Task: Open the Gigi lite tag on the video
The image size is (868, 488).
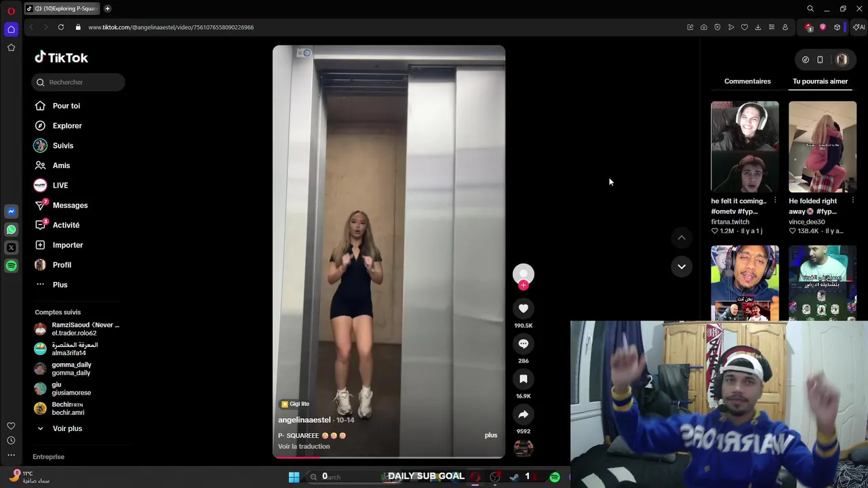Action: click(x=295, y=404)
